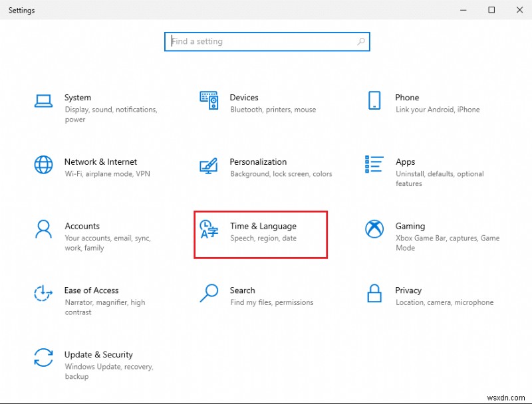The height and width of the screenshot is (404, 532).
Task: Click the Search magnifying glass icon
Action: point(208,293)
